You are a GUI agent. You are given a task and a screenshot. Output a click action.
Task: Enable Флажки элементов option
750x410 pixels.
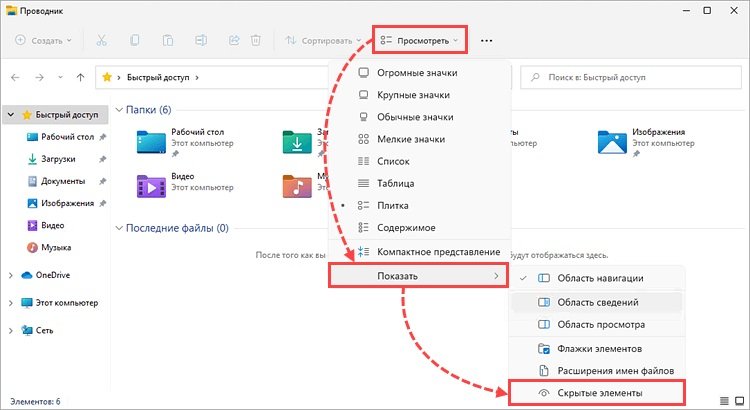pyautogui.click(x=597, y=349)
